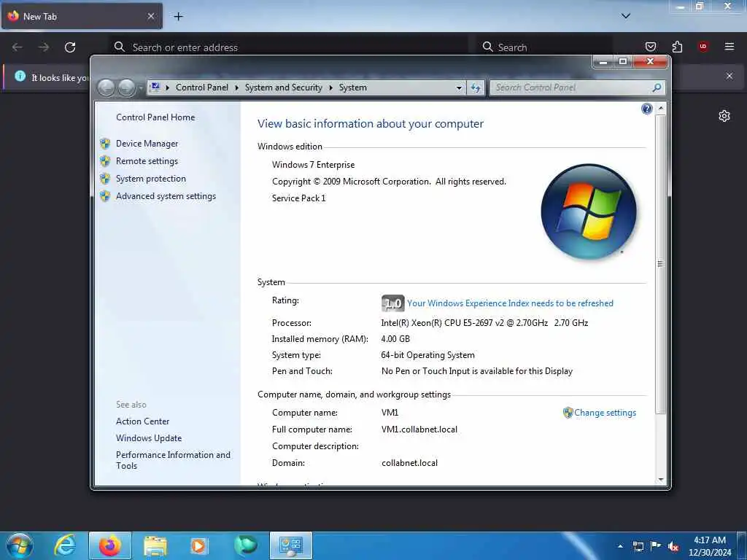Screen dimensions: 747x560
Task: Click System breadcrumb segment
Action: [352, 87]
